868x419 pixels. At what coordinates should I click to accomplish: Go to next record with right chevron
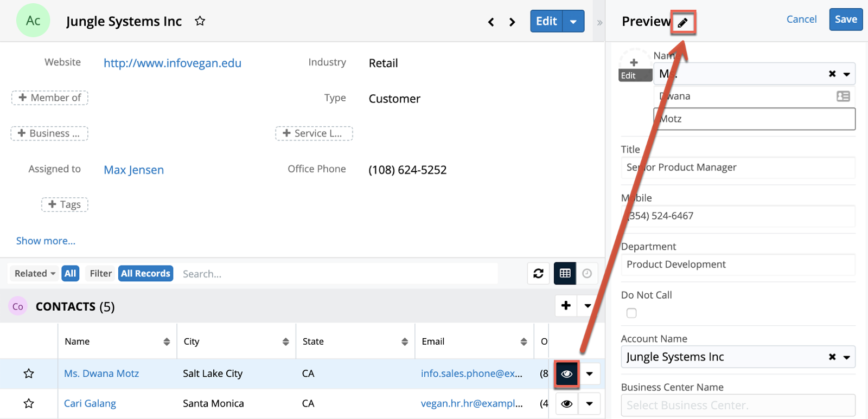(x=512, y=22)
